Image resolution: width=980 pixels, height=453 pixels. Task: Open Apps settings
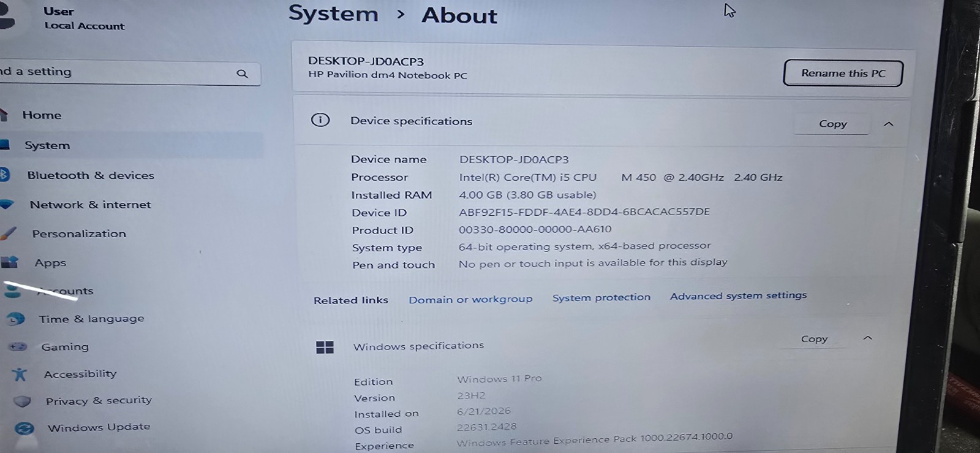pyautogui.click(x=50, y=263)
